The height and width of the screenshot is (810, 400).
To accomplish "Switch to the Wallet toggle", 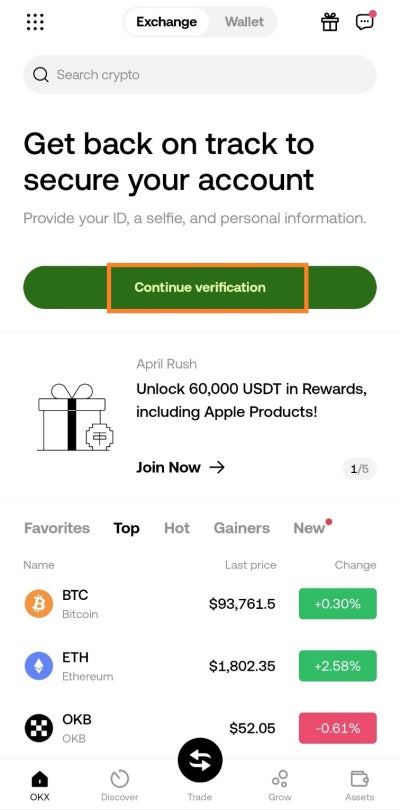I will (244, 22).
